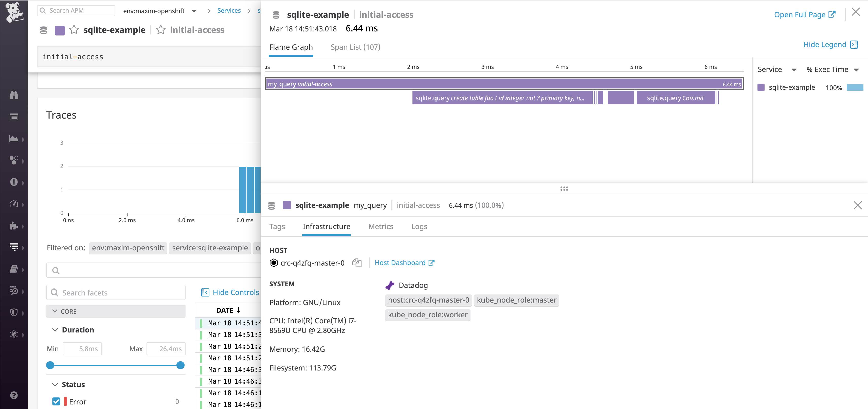Star the sqlite-example service
Image resolution: width=868 pixels, height=409 pixels.
pos(74,30)
